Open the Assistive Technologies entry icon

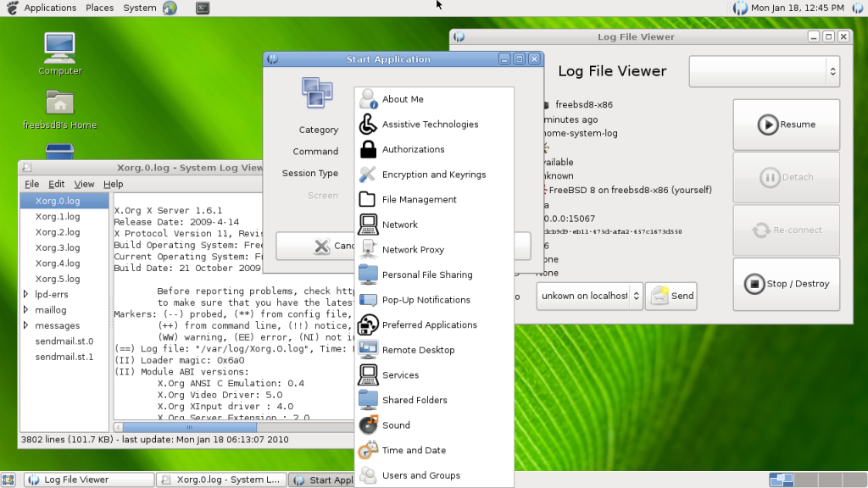click(x=368, y=124)
